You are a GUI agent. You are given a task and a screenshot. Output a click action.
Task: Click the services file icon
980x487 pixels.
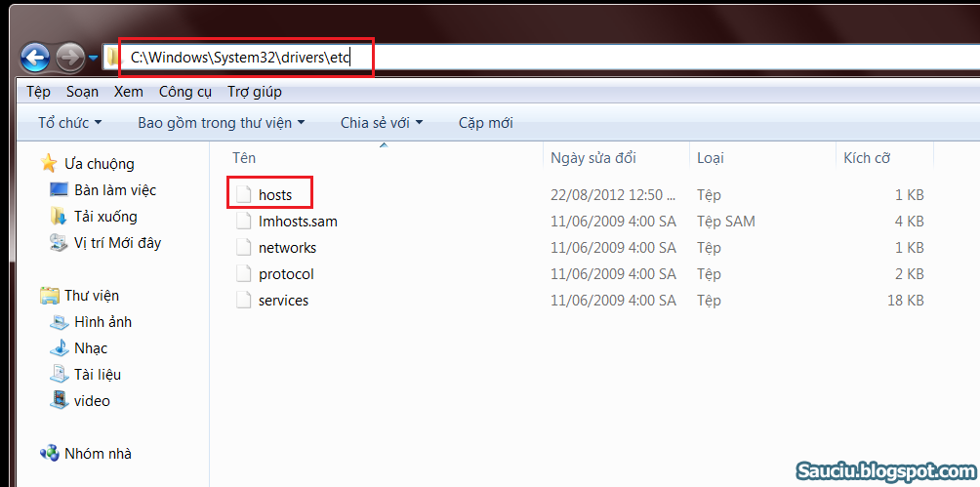(242, 300)
